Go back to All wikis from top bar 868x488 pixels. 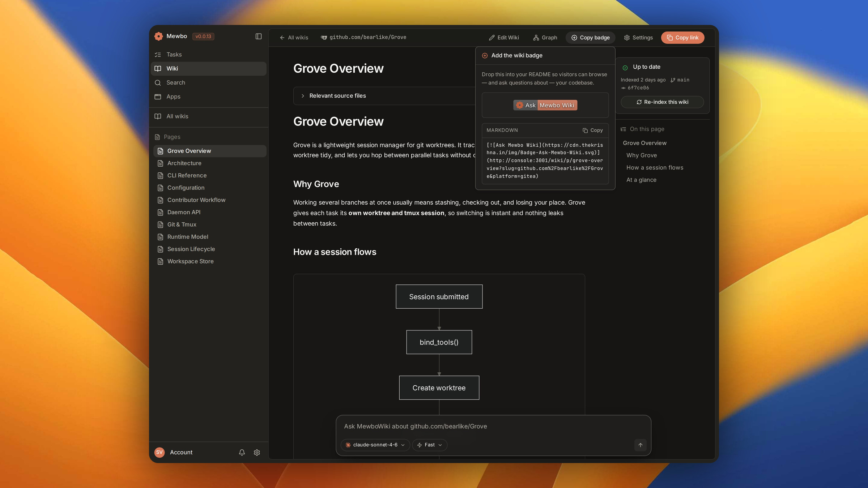pyautogui.click(x=294, y=38)
